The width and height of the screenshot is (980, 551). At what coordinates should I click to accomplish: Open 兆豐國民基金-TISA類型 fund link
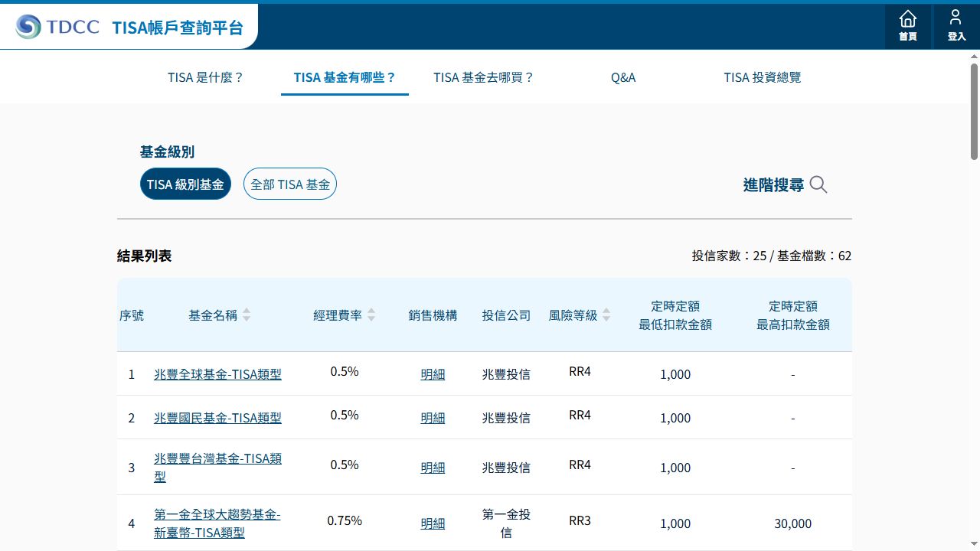pos(217,418)
